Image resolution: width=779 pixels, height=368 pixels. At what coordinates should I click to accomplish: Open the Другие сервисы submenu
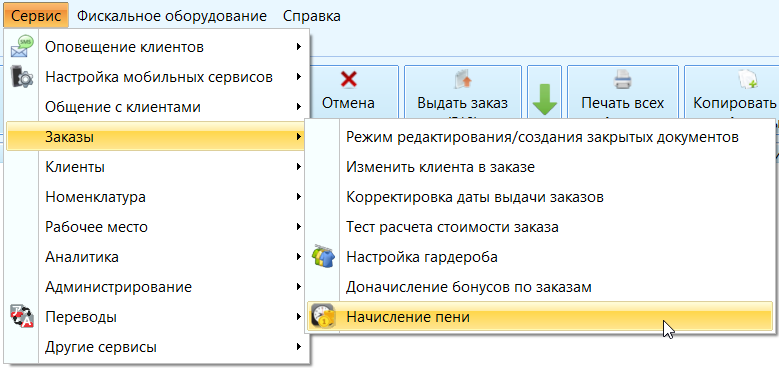click(x=156, y=347)
